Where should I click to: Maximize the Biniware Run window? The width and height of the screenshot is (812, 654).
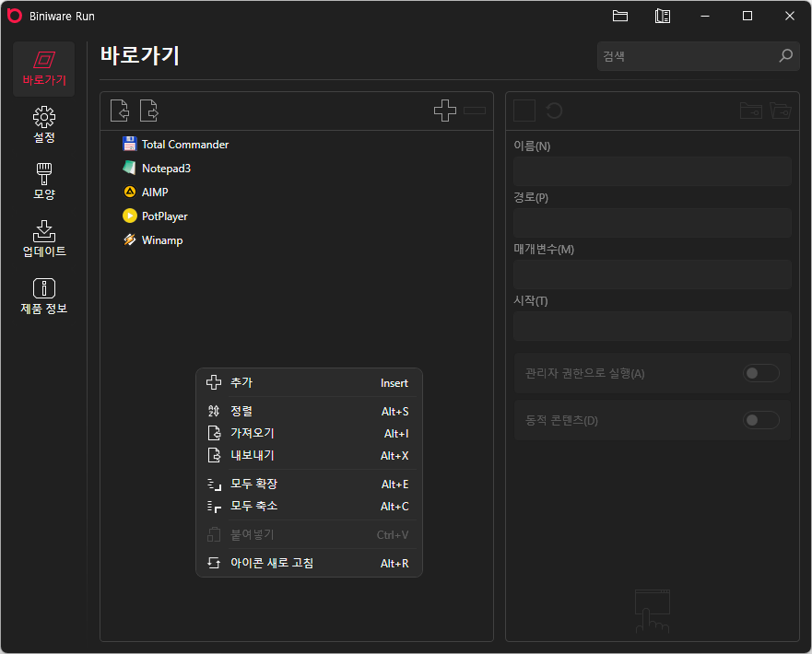point(747,16)
